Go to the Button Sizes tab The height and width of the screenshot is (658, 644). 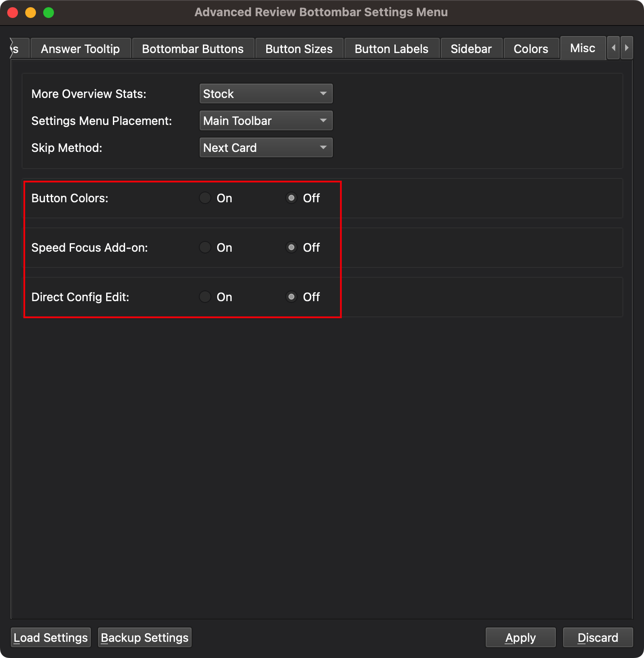click(299, 49)
